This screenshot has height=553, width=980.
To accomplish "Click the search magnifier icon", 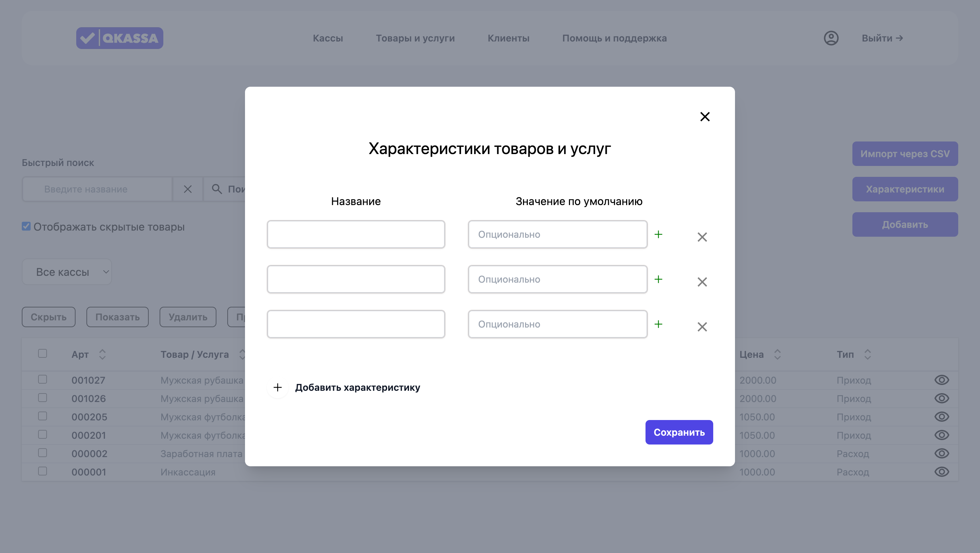I will coord(217,189).
